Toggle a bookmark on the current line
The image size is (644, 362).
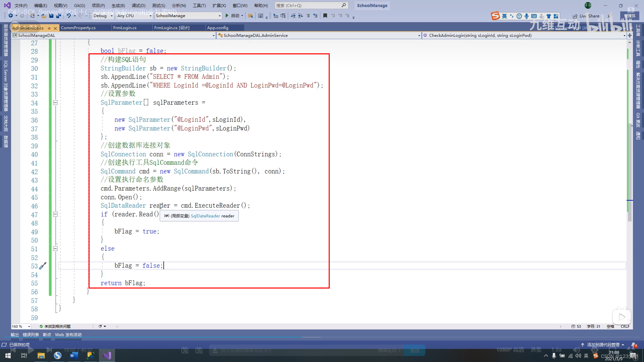325,16
